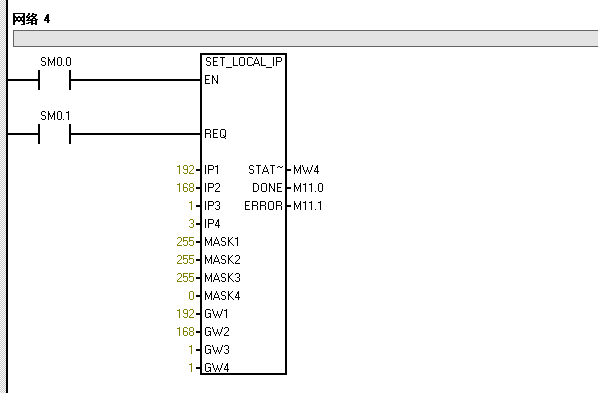This screenshot has width=598, height=393.
Task: Select the MASK1 value 255
Action: coord(185,242)
